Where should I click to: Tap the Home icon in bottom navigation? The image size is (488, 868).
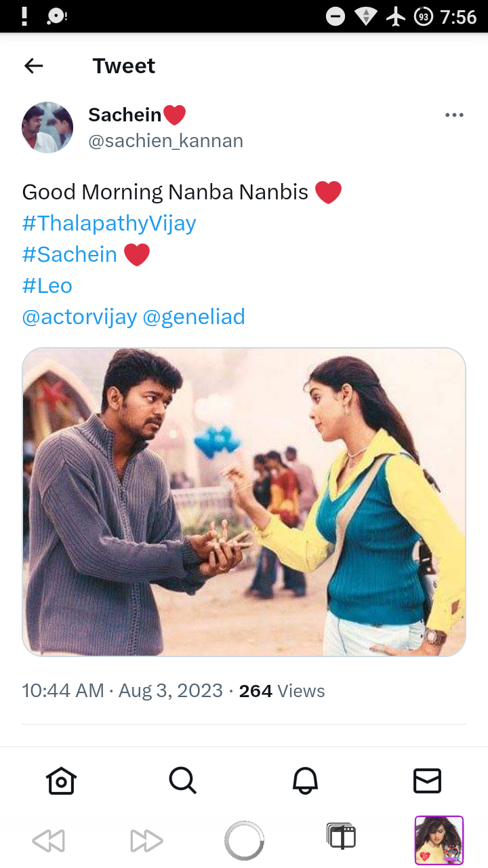coord(61,781)
